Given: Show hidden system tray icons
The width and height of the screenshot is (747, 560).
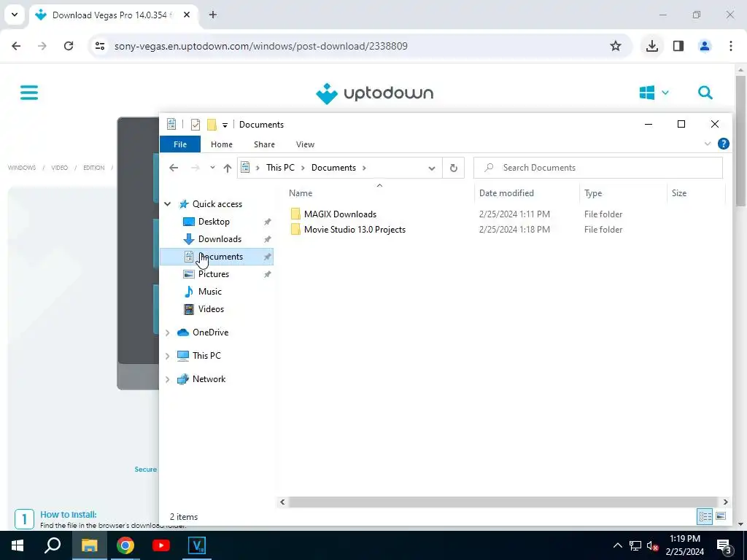Looking at the screenshot, I should (617, 545).
